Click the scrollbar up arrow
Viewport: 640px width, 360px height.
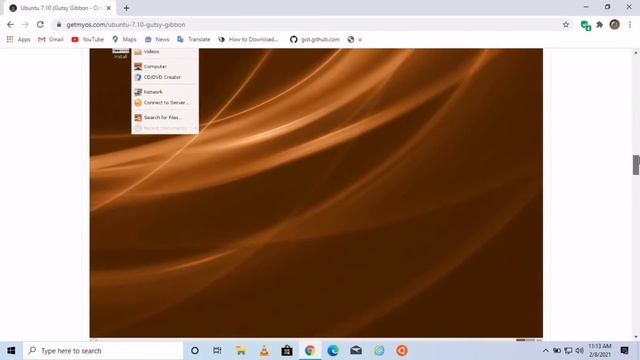click(x=636, y=53)
